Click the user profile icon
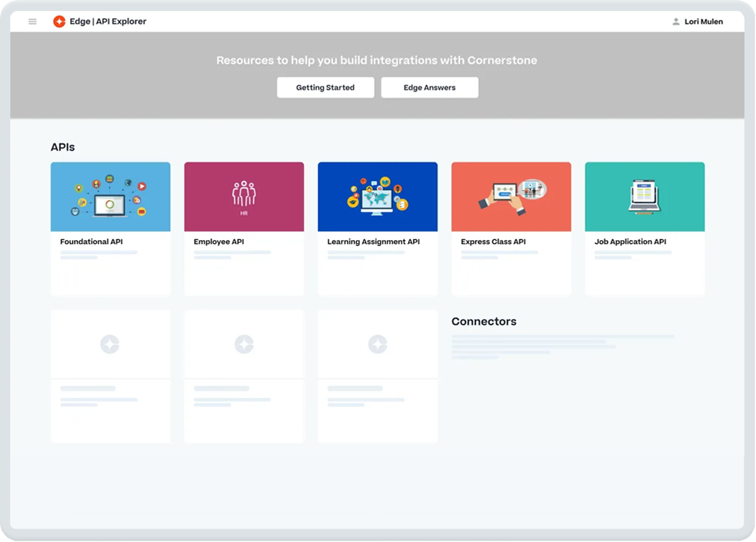756x542 pixels. click(676, 21)
